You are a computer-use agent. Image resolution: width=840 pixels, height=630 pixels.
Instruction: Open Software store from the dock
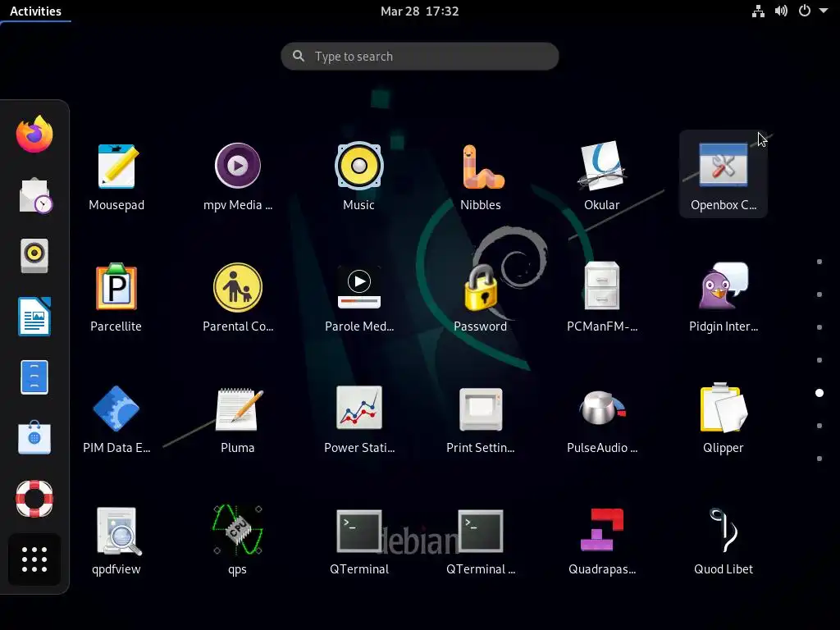tap(34, 438)
